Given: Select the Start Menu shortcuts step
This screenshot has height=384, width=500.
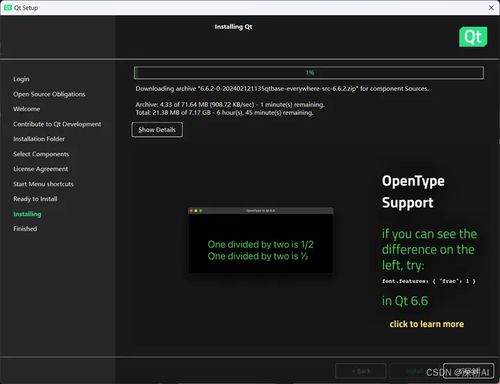Looking at the screenshot, I should click(43, 184).
